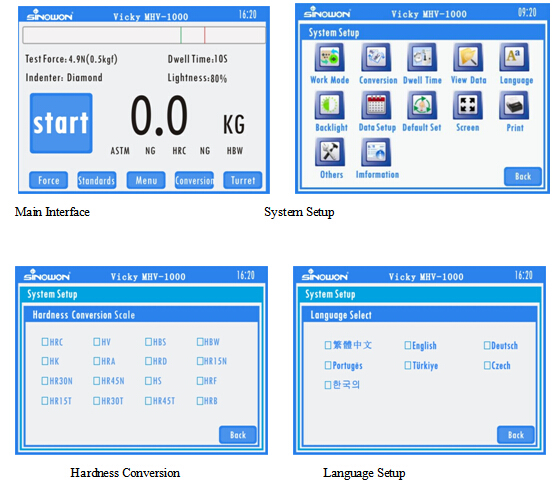Click the Turret button

pyautogui.click(x=243, y=180)
